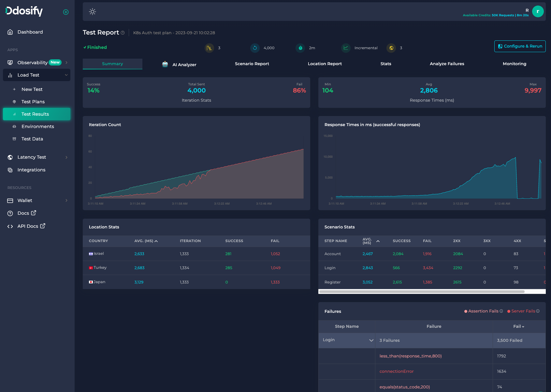The height and width of the screenshot is (392, 551).
Task: Click the connectionError failure entry
Action: pyautogui.click(x=397, y=371)
